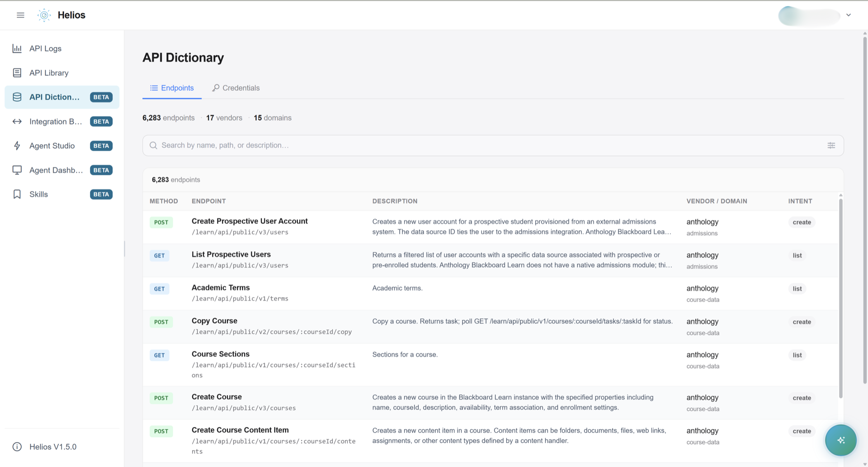Switch to the Credentials tab
Viewport: 868px width, 467px height.
point(236,88)
